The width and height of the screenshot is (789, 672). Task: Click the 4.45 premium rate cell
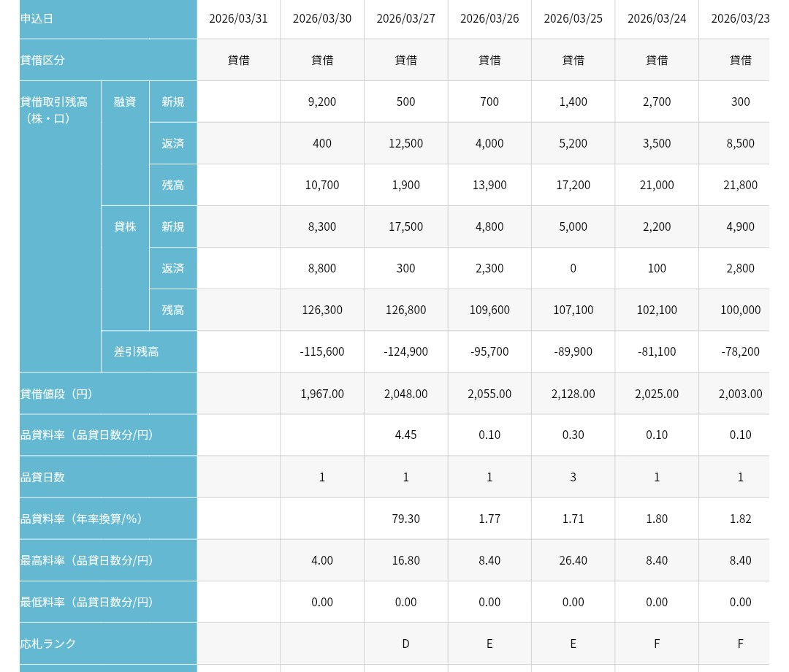405,435
